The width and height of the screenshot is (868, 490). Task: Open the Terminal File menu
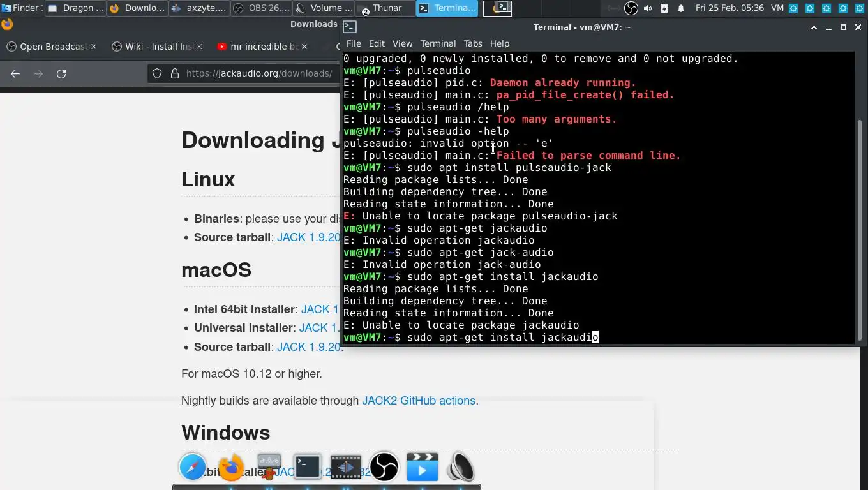coord(354,43)
